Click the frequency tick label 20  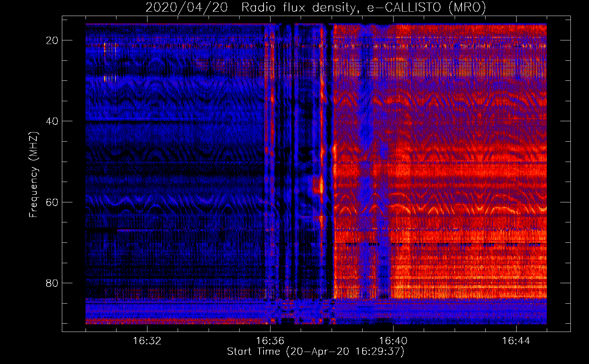coord(52,40)
